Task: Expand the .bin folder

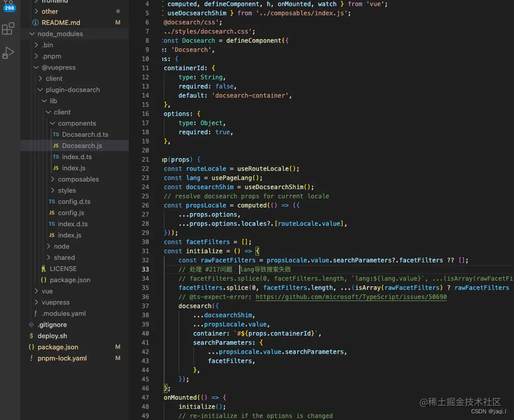Action: [x=36, y=45]
